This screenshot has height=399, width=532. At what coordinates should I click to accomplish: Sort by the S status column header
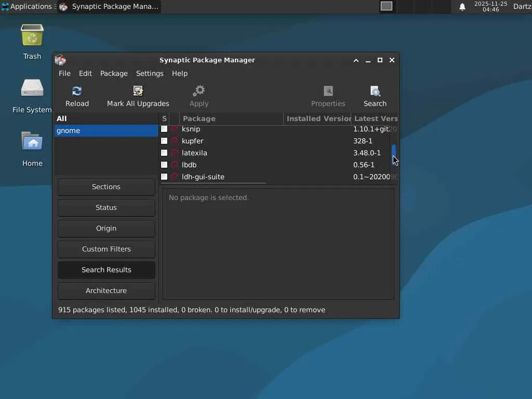164,118
